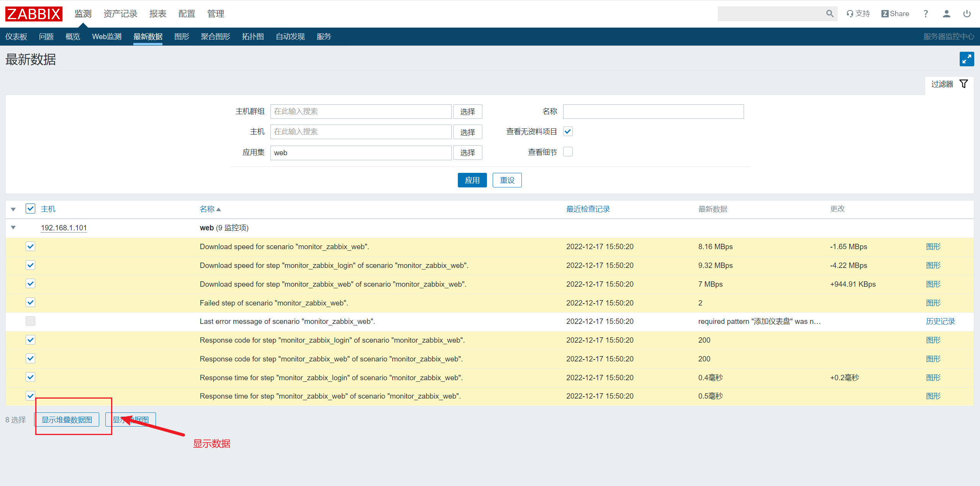Click the application field containing web
Image resolution: width=980 pixels, height=486 pixels.
coord(361,153)
